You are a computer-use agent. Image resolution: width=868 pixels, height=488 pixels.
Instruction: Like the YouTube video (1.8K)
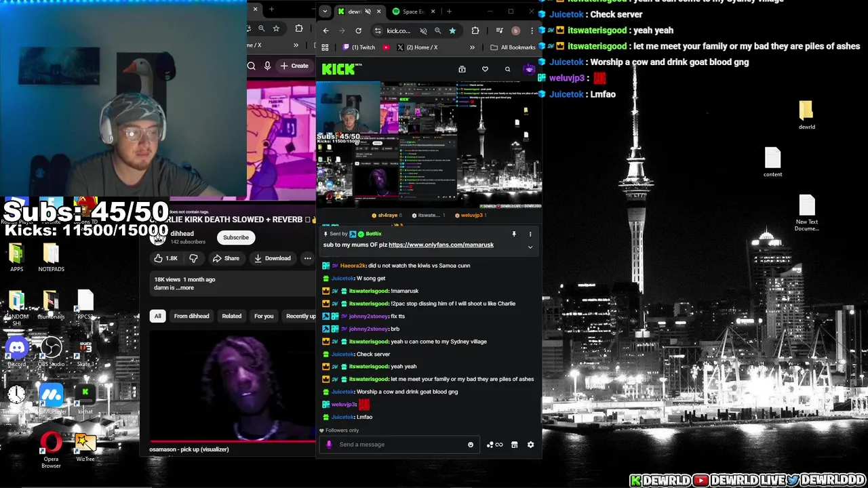(x=165, y=258)
